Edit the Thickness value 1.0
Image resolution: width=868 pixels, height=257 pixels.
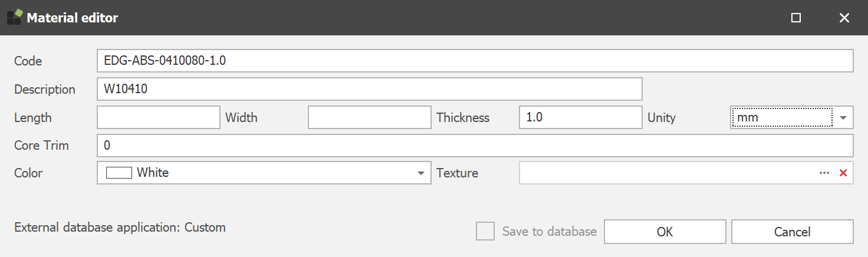[580, 117]
